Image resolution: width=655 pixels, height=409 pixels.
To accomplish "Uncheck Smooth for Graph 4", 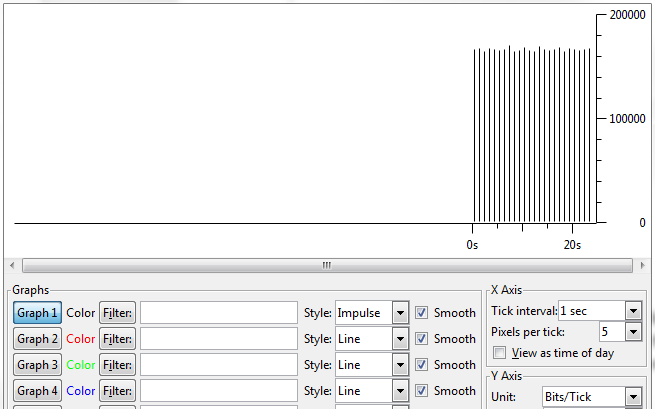I will [x=421, y=390].
